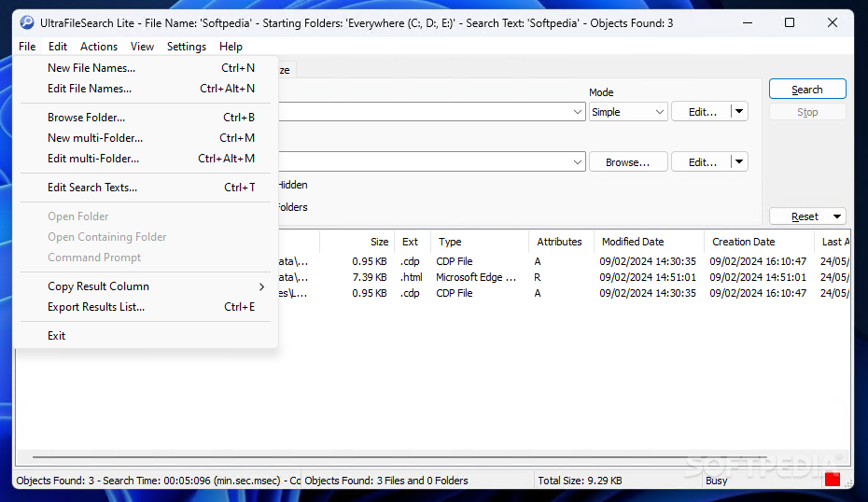Click the resize grip at window corner

847,483
